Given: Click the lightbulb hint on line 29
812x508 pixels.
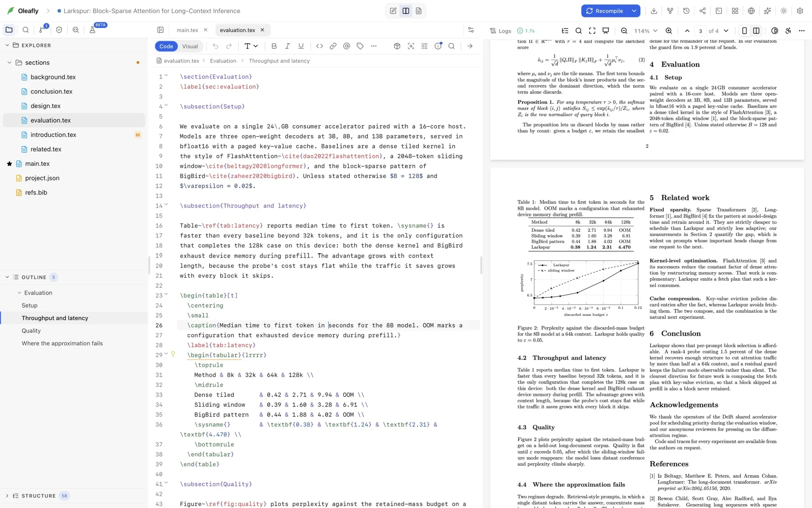Looking at the screenshot, I should click(173, 354).
